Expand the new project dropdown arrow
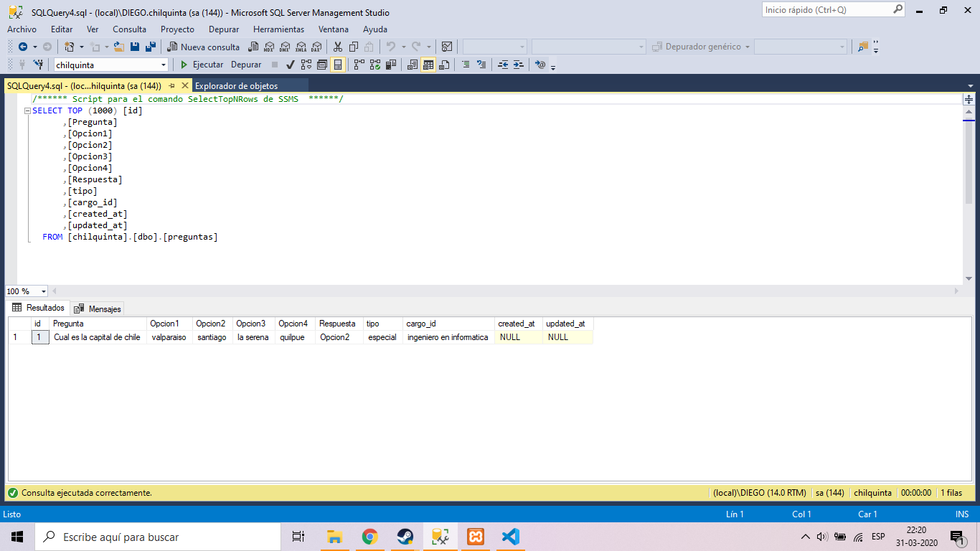The width and height of the screenshot is (980, 551). [x=81, y=47]
